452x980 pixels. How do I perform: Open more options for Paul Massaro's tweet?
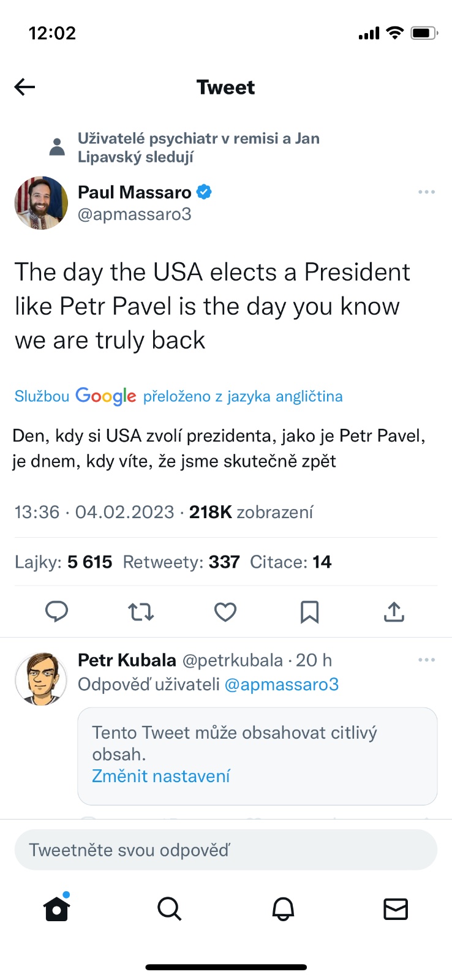[426, 192]
